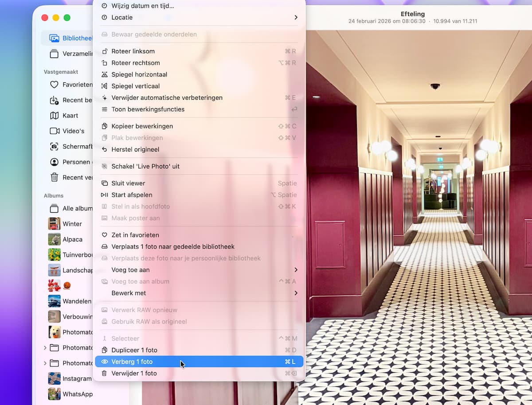Open the Bibliotheek sidebar item
This screenshot has width=532, height=405.
tap(67, 38)
